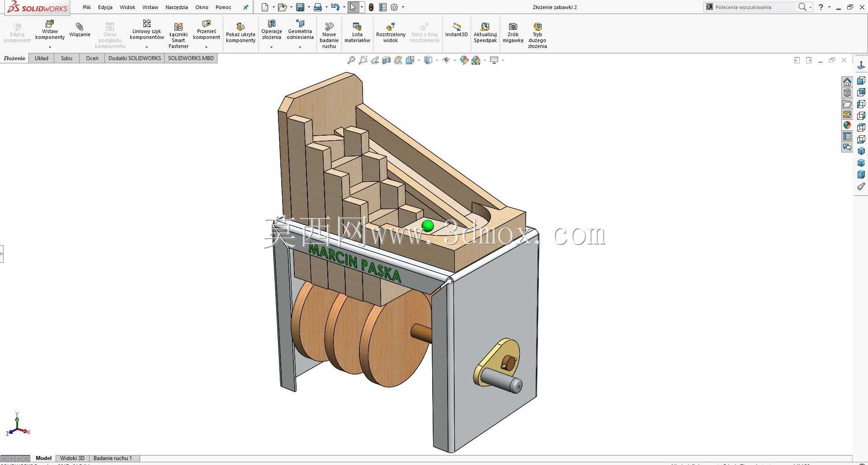Switch to Widoki 3D bottom tab

[72, 458]
